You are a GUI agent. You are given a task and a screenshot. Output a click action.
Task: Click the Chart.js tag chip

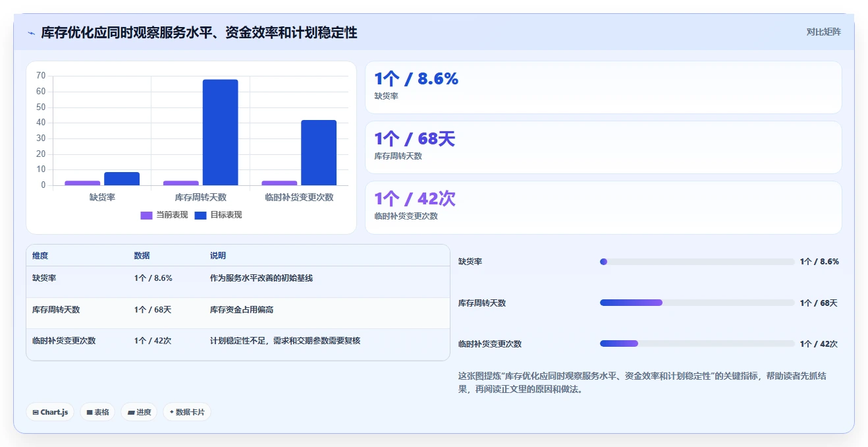pyautogui.click(x=51, y=412)
